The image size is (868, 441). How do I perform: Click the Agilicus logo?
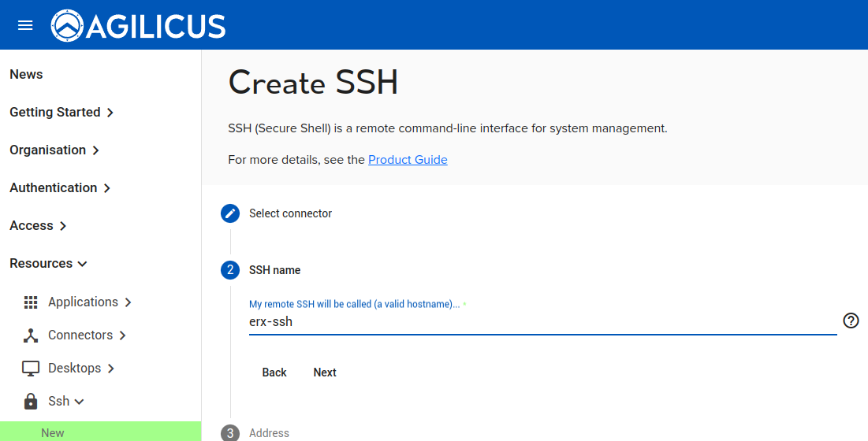pos(139,25)
